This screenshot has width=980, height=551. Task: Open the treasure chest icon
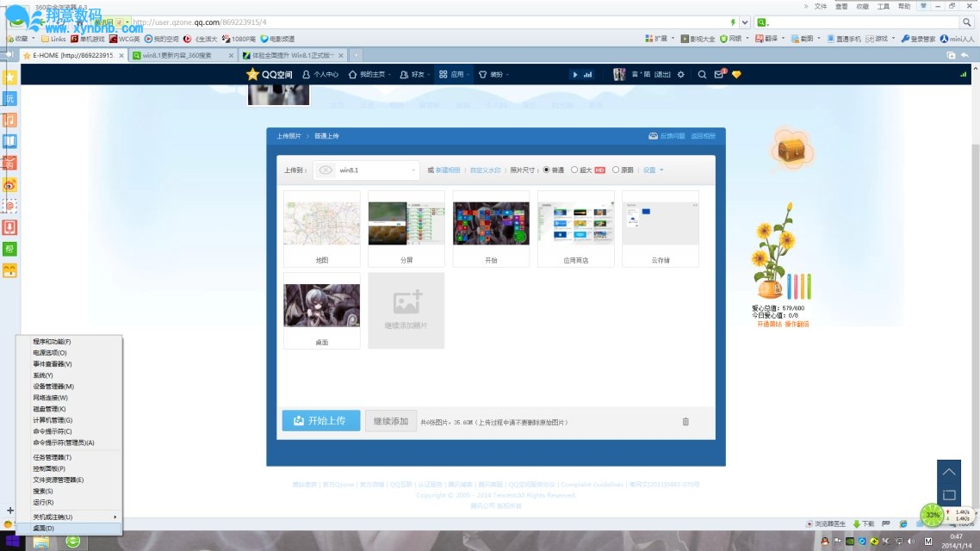791,150
